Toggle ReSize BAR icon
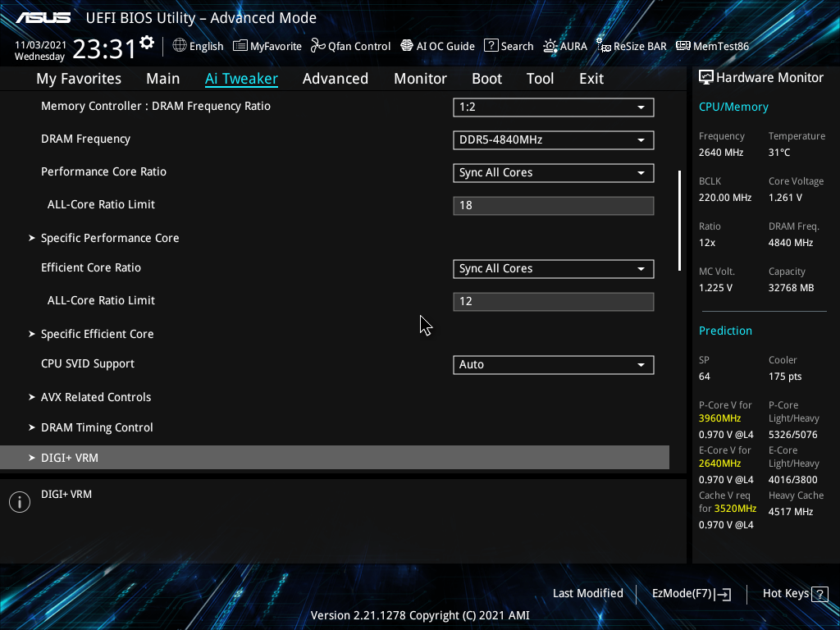This screenshot has width=840, height=630. coord(604,46)
